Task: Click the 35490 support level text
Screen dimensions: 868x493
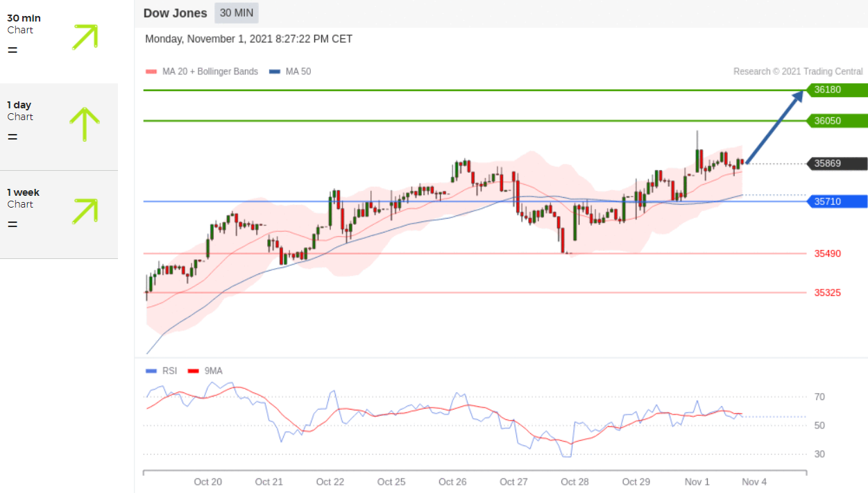Action: click(x=828, y=253)
